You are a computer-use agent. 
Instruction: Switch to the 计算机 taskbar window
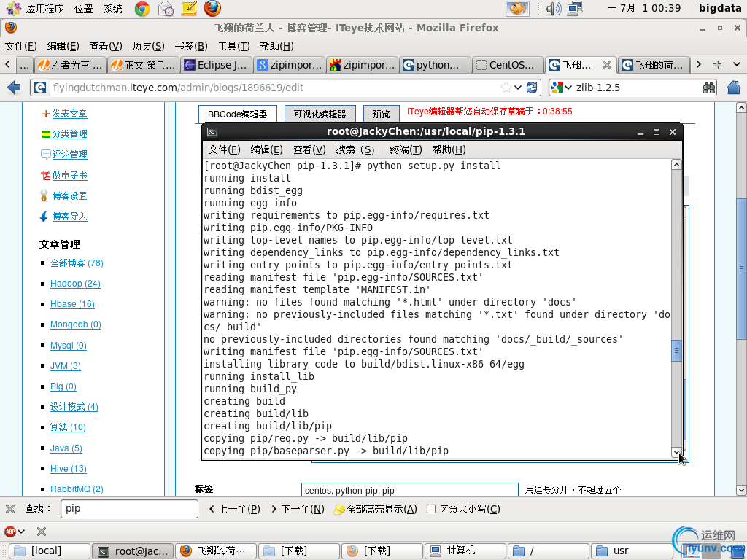pos(465,551)
